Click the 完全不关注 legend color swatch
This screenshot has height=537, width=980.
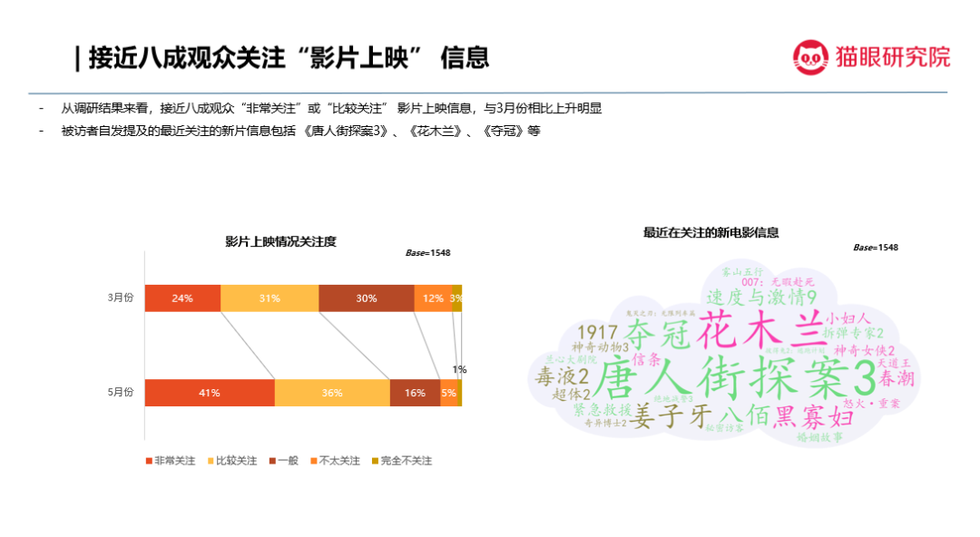click(375, 461)
